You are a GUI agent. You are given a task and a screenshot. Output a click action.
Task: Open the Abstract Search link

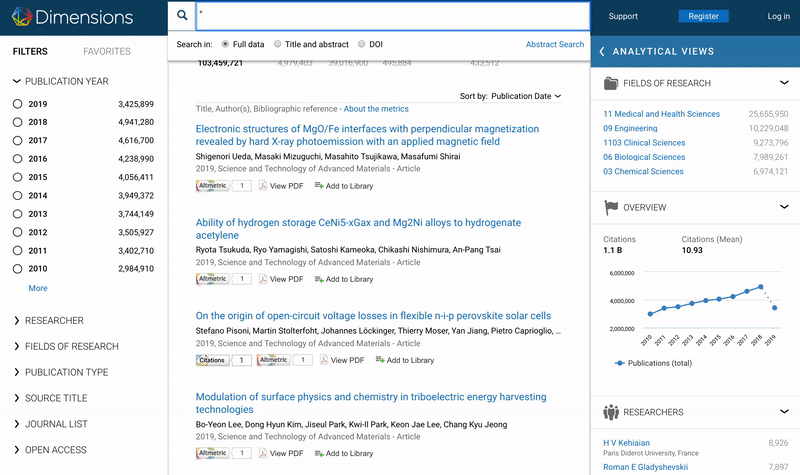[x=555, y=44]
